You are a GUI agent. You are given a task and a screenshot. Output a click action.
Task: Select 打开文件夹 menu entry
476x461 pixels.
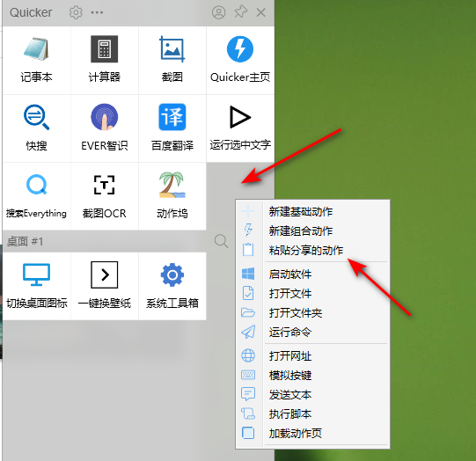(x=312, y=312)
